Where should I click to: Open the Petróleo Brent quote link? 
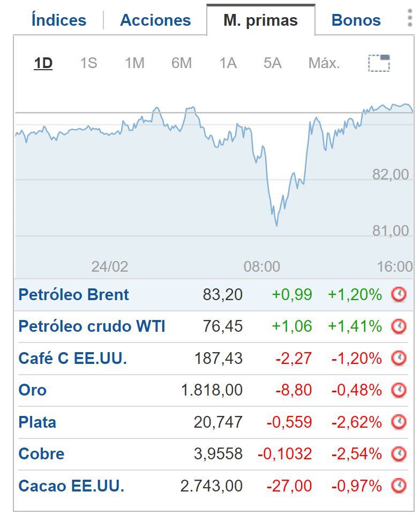[73, 294]
